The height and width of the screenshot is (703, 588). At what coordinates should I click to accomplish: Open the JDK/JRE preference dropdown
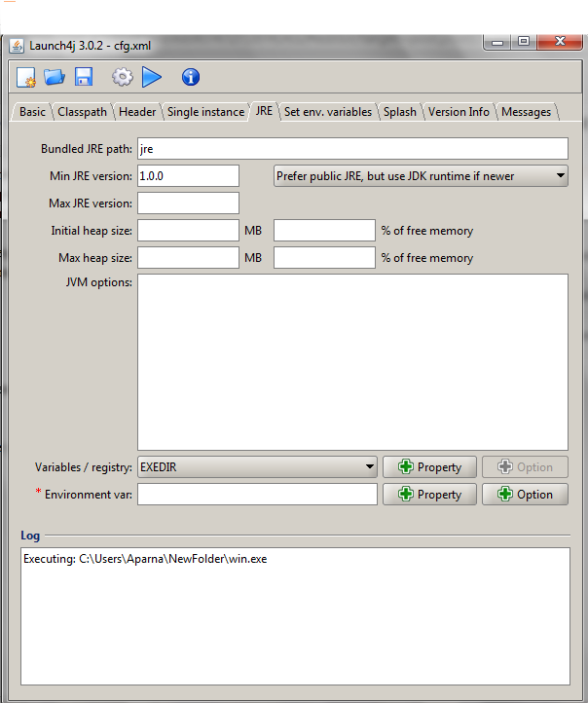coord(421,175)
